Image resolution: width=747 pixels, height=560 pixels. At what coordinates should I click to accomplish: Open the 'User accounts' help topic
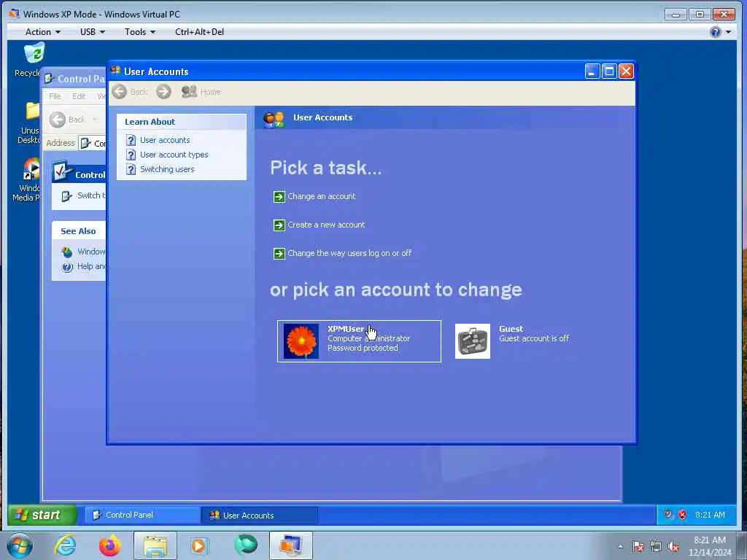165,140
